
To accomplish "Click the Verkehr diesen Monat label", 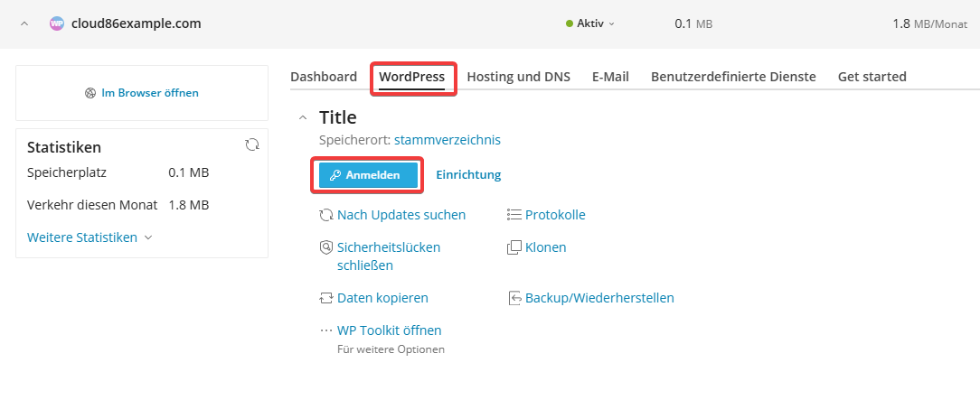I will point(92,205).
